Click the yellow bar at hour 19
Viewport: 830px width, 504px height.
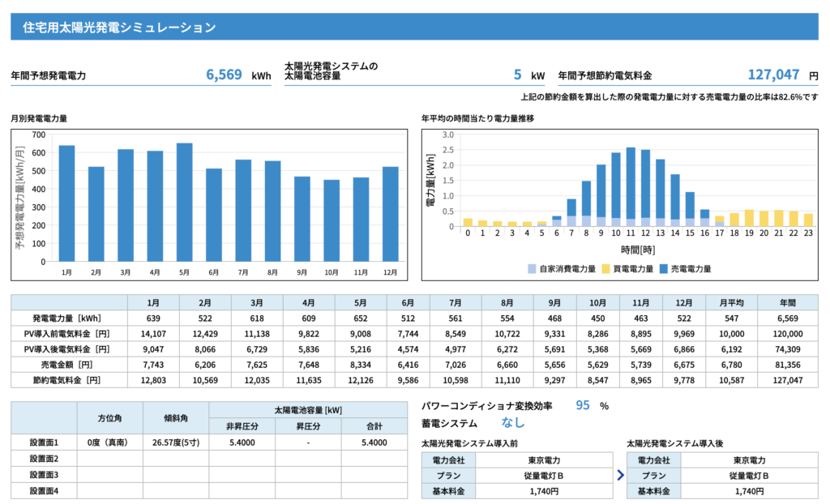(x=749, y=218)
